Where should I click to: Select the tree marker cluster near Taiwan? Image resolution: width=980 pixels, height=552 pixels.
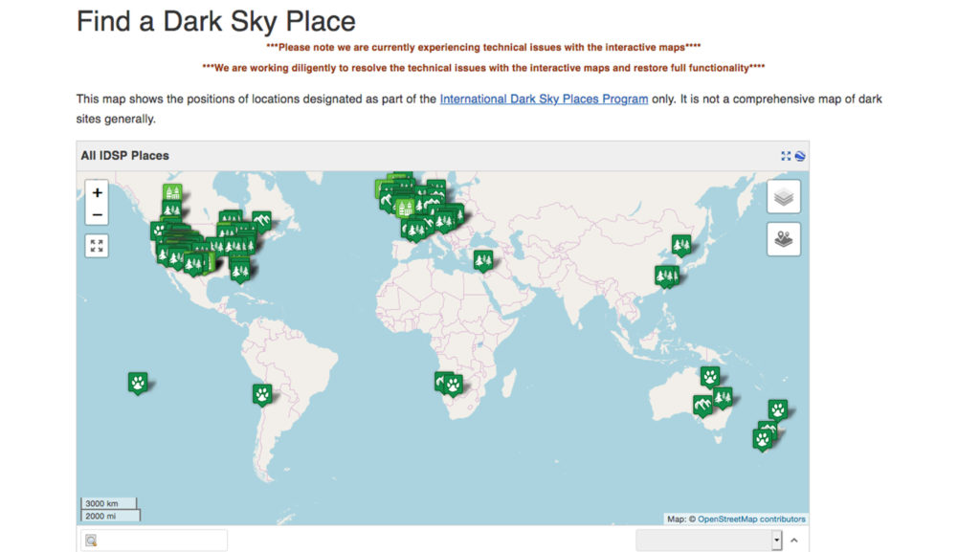click(666, 276)
